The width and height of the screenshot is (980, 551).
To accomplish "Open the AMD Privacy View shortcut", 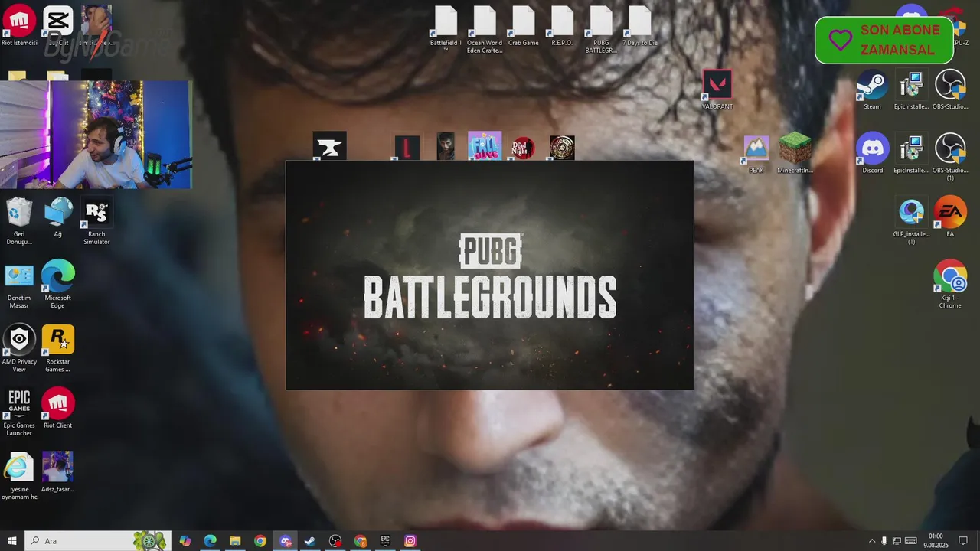I will [19, 349].
